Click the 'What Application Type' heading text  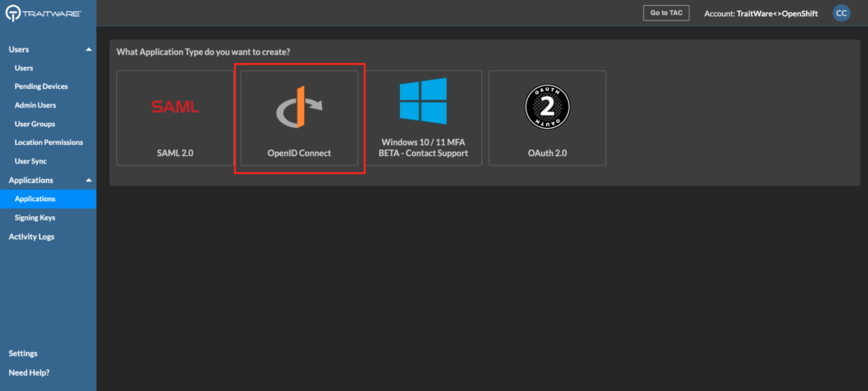click(203, 52)
